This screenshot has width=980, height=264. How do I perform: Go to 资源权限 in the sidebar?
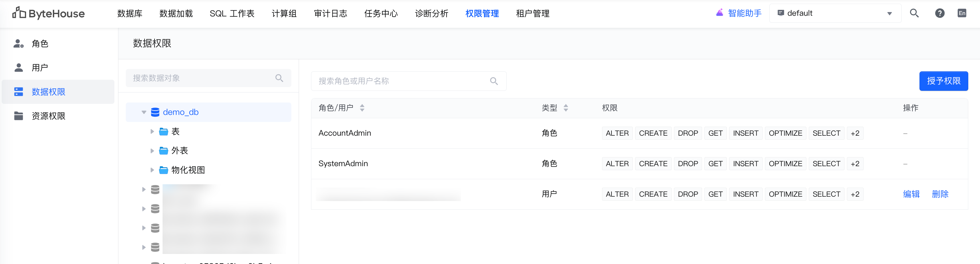point(48,116)
